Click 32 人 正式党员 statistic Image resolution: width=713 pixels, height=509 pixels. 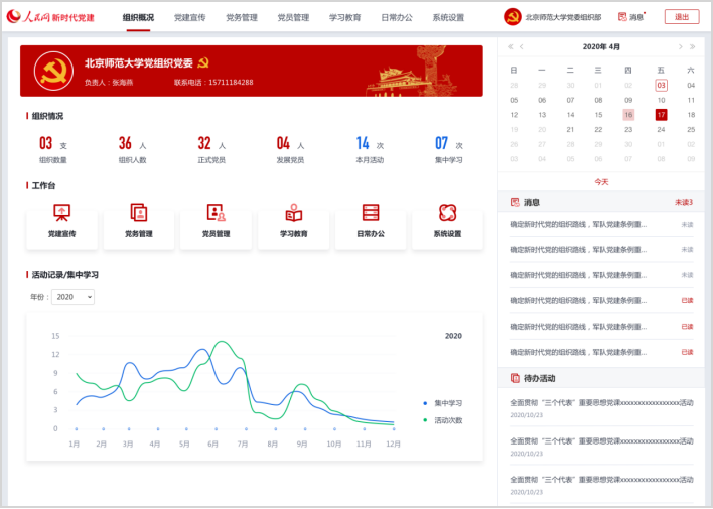point(211,150)
